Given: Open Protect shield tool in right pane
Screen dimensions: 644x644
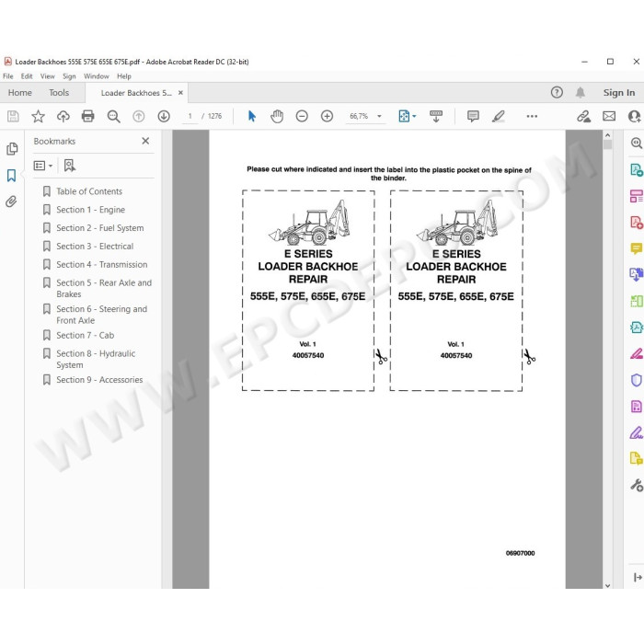Looking at the screenshot, I should click(x=637, y=380).
